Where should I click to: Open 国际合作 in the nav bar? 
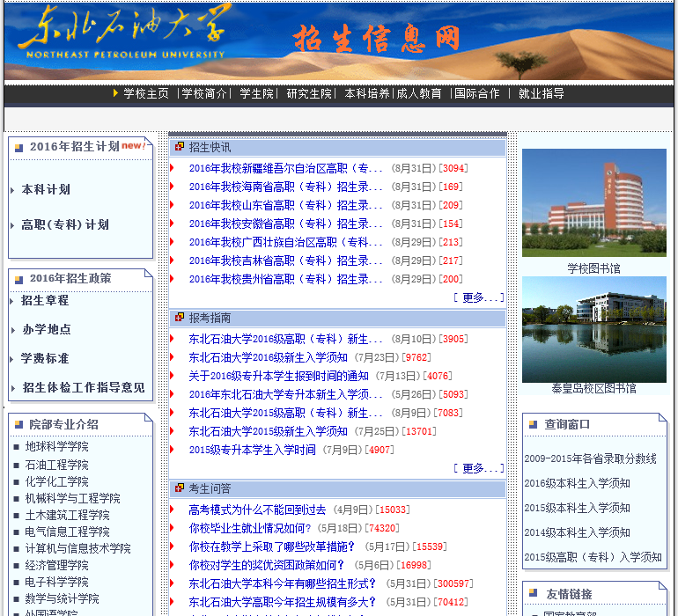coord(477,93)
